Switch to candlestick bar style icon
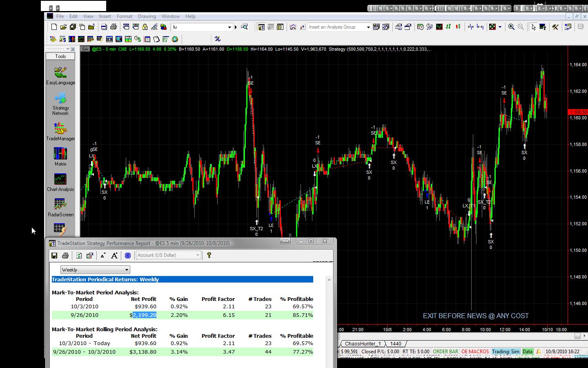Screen dimensions: 588x368 (x=458, y=27)
